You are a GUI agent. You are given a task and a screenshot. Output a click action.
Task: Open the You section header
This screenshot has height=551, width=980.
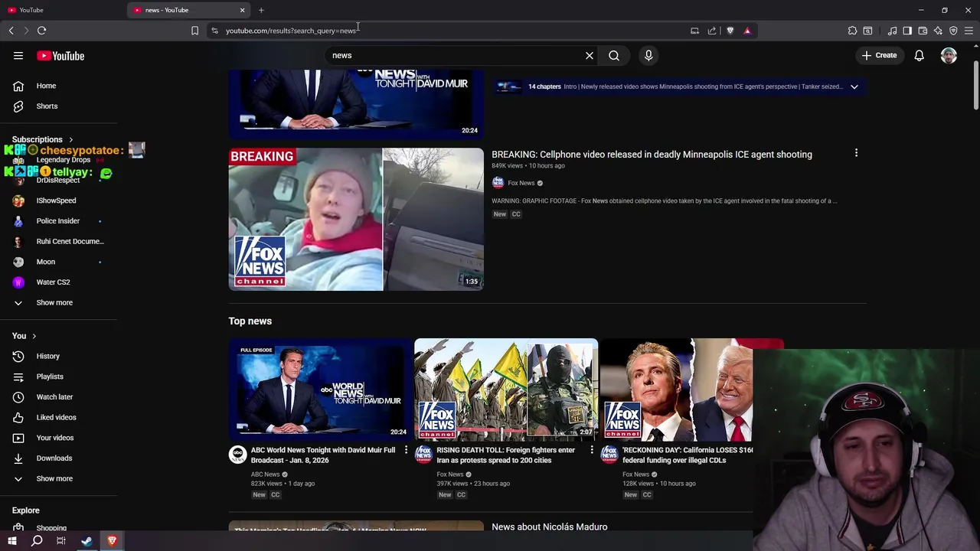coord(24,336)
